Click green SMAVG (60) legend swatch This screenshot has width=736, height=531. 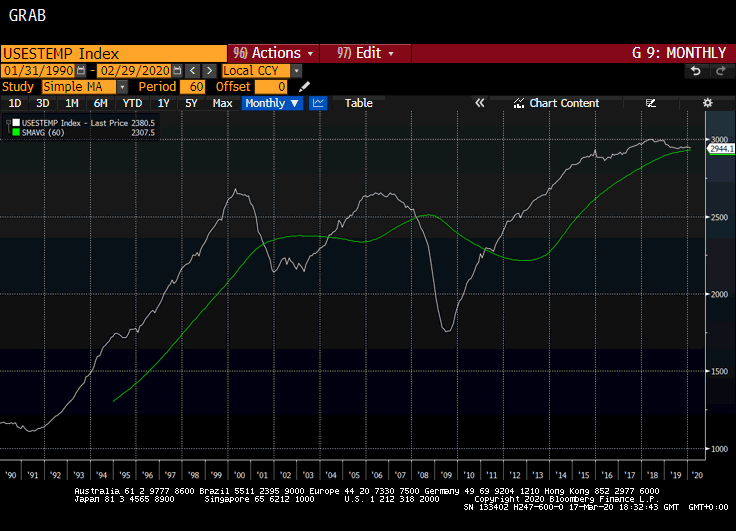click(x=16, y=132)
